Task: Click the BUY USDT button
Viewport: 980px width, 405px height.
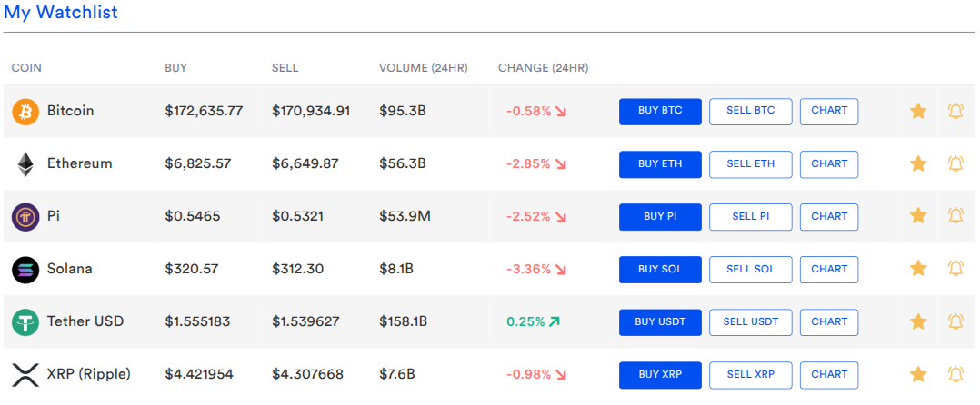Action: 660,322
